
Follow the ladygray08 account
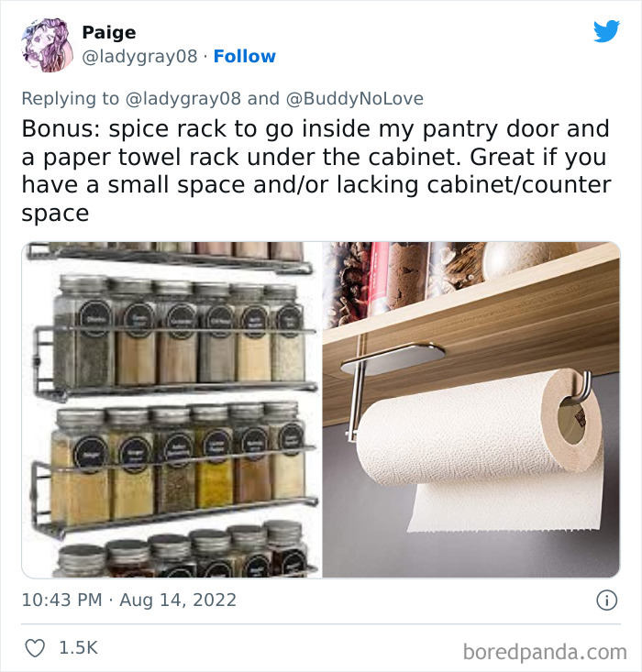pos(245,56)
